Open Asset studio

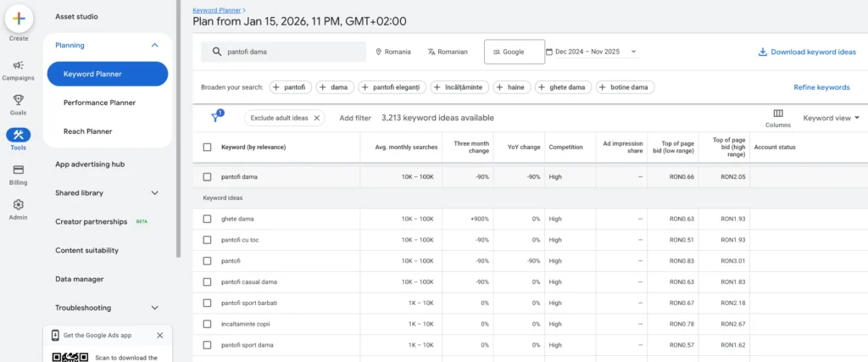(76, 17)
